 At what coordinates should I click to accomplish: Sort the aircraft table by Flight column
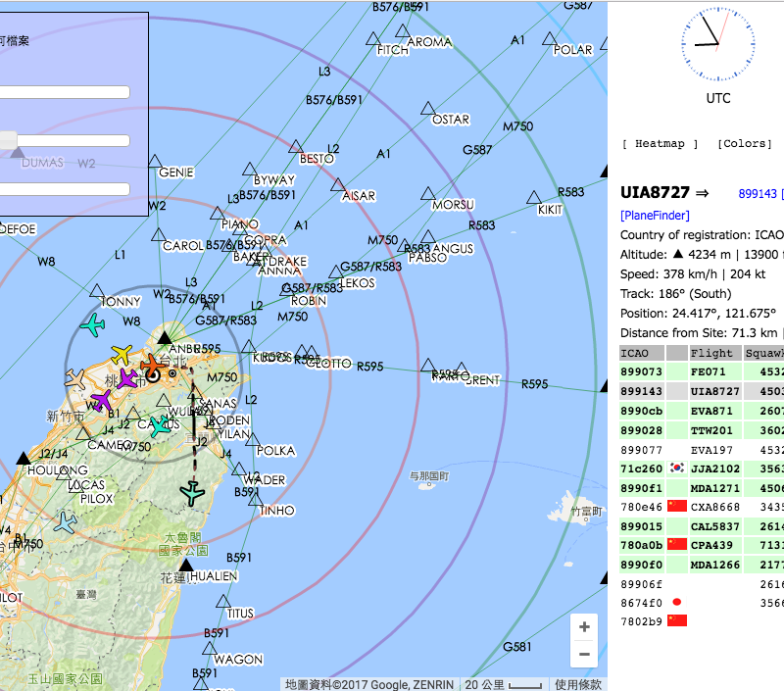pyautogui.click(x=715, y=353)
